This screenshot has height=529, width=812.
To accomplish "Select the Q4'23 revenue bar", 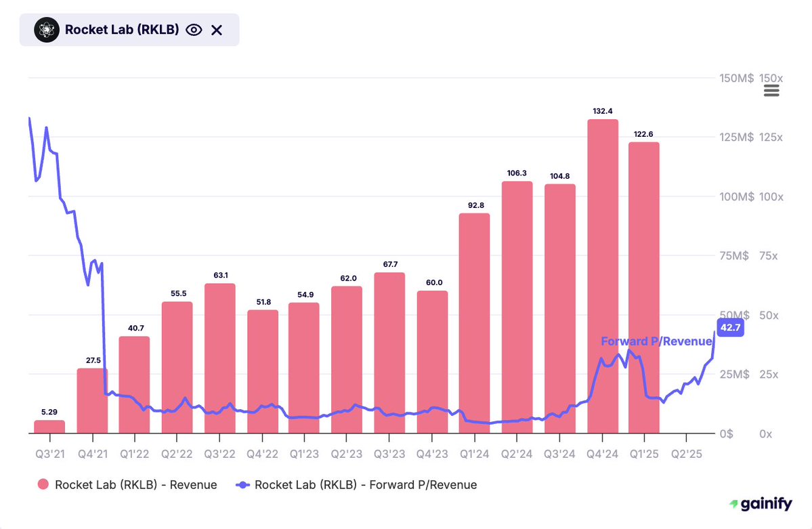I will (x=432, y=362).
